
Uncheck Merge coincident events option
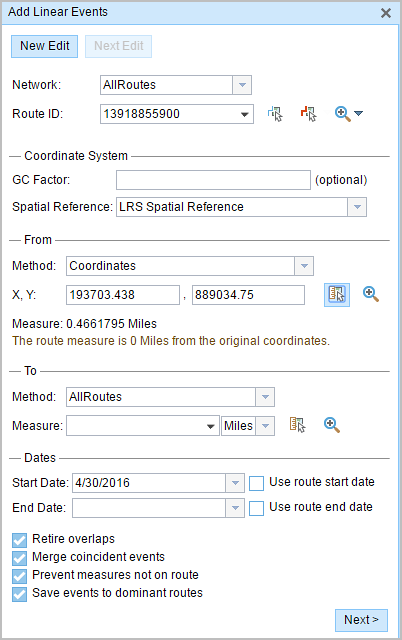19,558
